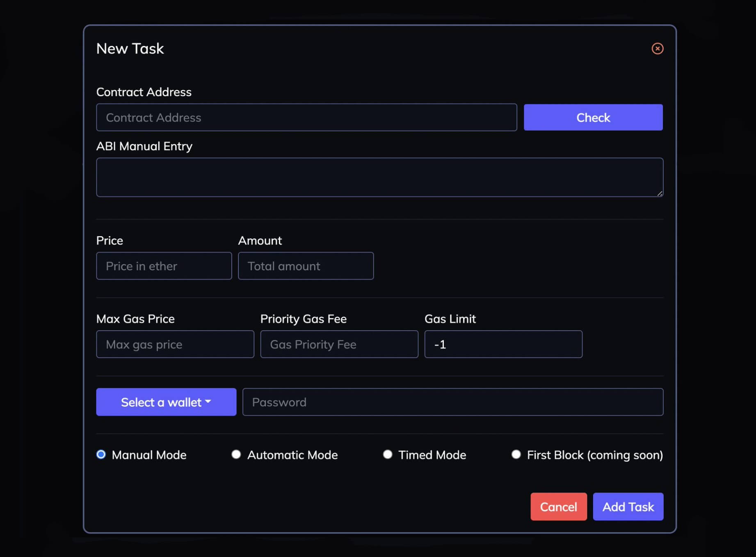756x557 pixels.
Task: Click the Priority Gas Fee label text
Action: (x=303, y=319)
